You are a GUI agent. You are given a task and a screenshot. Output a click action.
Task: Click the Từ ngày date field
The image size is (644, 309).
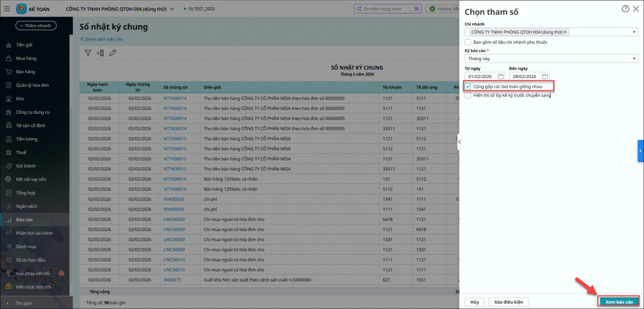click(481, 77)
